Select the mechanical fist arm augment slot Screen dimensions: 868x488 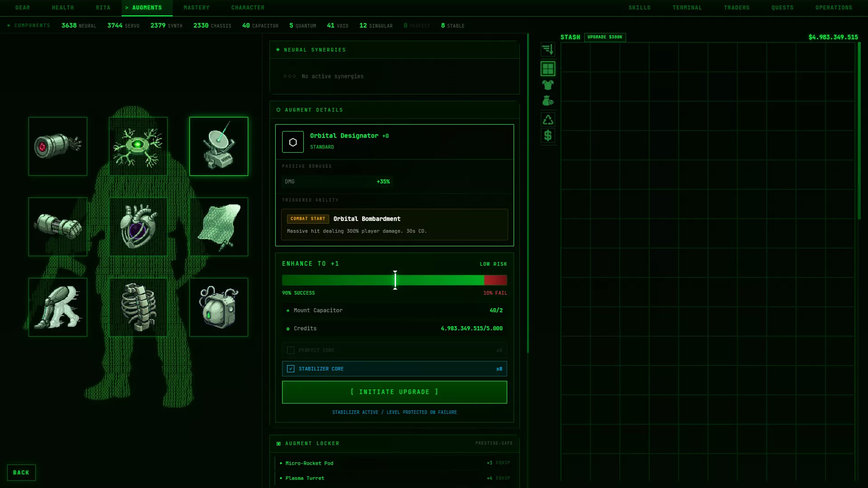[58, 227]
